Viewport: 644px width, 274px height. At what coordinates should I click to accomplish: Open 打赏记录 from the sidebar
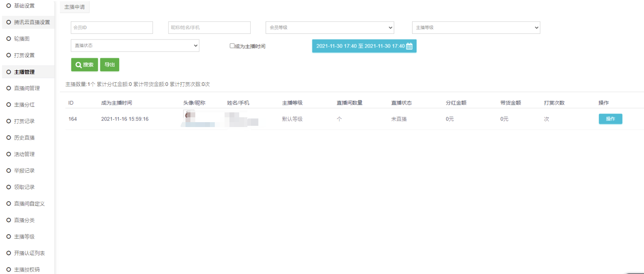24,121
